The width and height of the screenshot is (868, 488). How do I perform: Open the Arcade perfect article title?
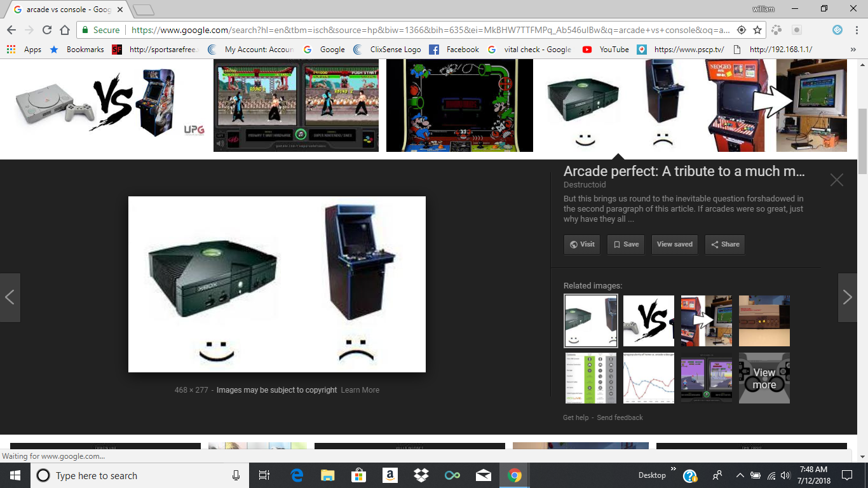click(684, 171)
